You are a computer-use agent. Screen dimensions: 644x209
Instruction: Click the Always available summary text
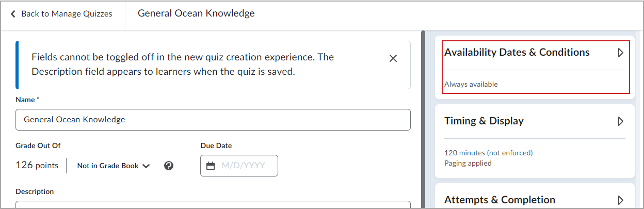[x=471, y=84]
